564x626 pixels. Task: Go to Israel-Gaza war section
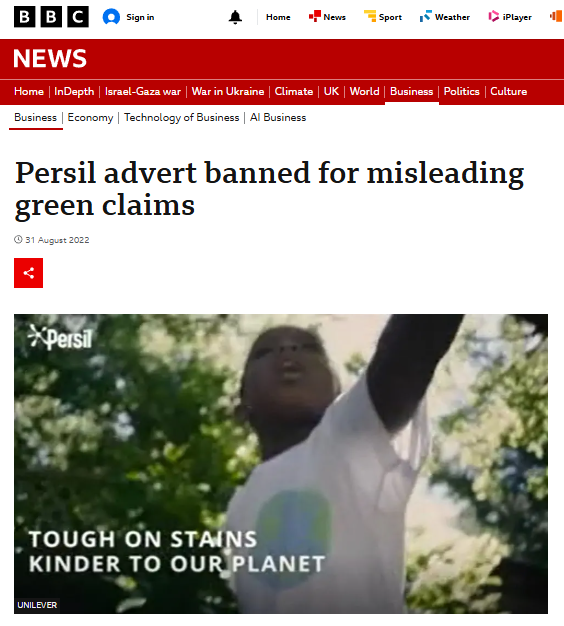coord(143,91)
